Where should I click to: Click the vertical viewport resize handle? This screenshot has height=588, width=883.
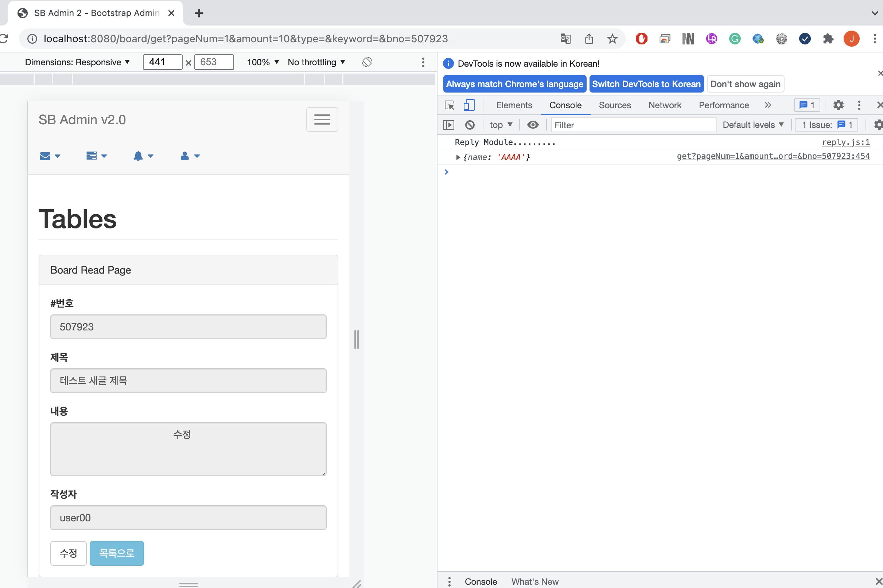click(356, 340)
